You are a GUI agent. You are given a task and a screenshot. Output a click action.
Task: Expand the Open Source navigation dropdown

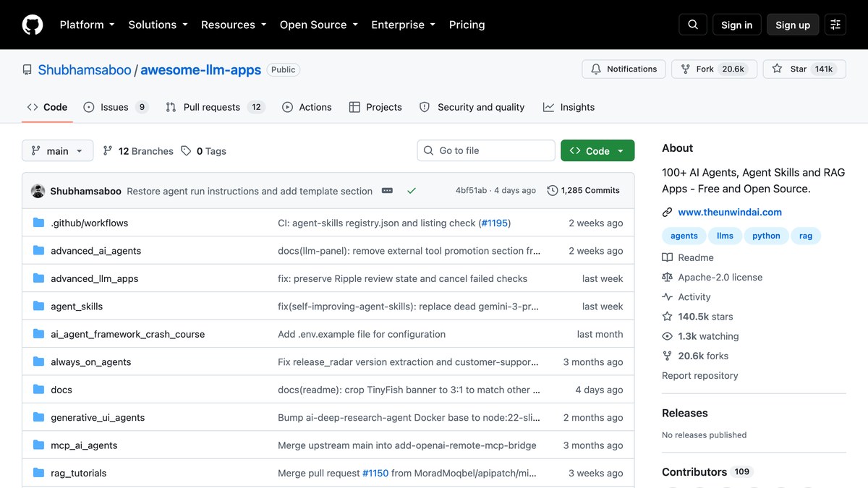[319, 25]
